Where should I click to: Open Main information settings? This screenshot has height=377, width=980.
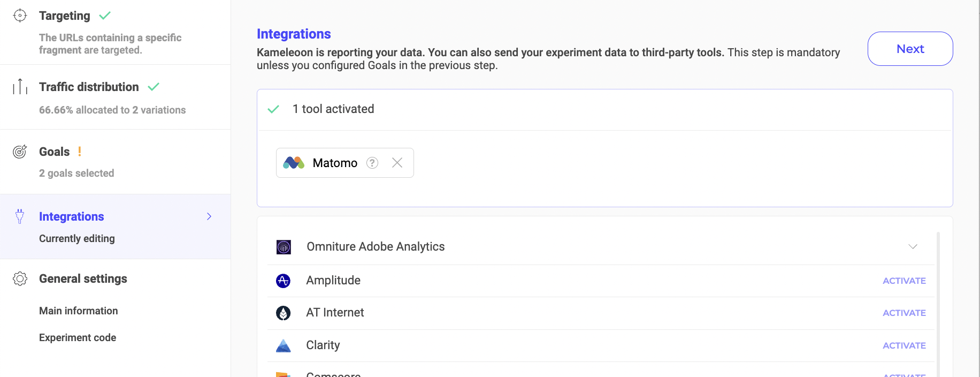click(78, 311)
